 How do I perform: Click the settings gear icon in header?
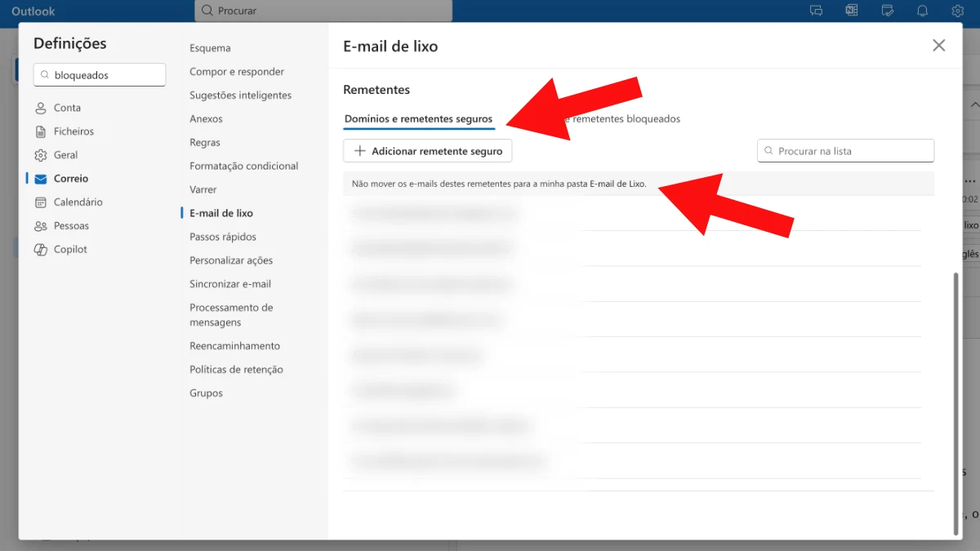(x=958, y=11)
